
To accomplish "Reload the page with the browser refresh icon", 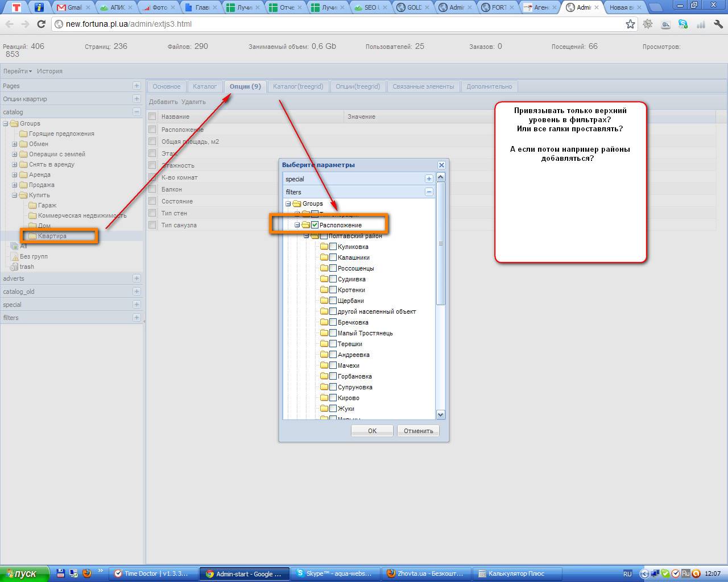I will tap(41, 24).
